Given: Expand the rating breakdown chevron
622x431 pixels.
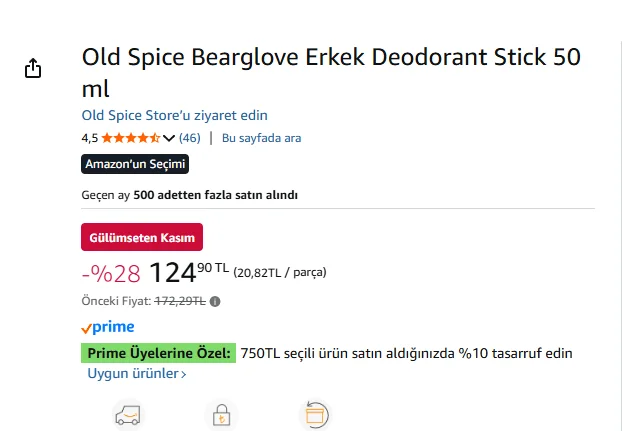Looking at the screenshot, I should click(168, 138).
